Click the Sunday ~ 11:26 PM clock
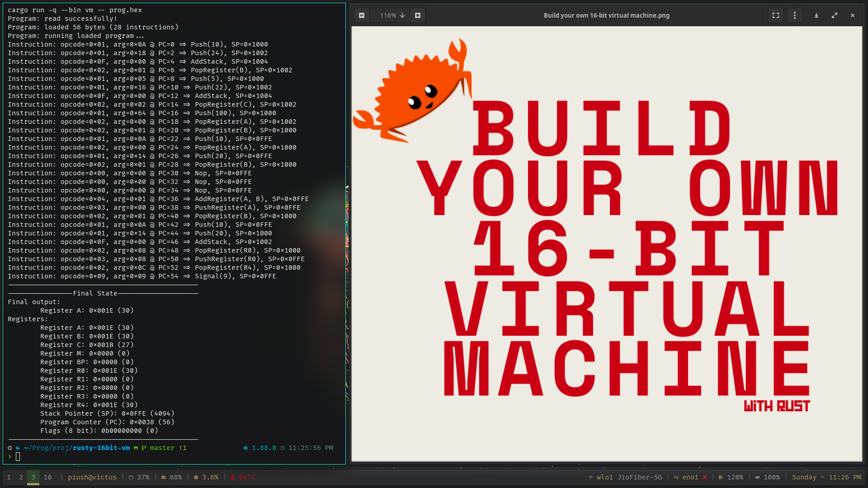Screen dimensions: 868x488 (x=826, y=477)
